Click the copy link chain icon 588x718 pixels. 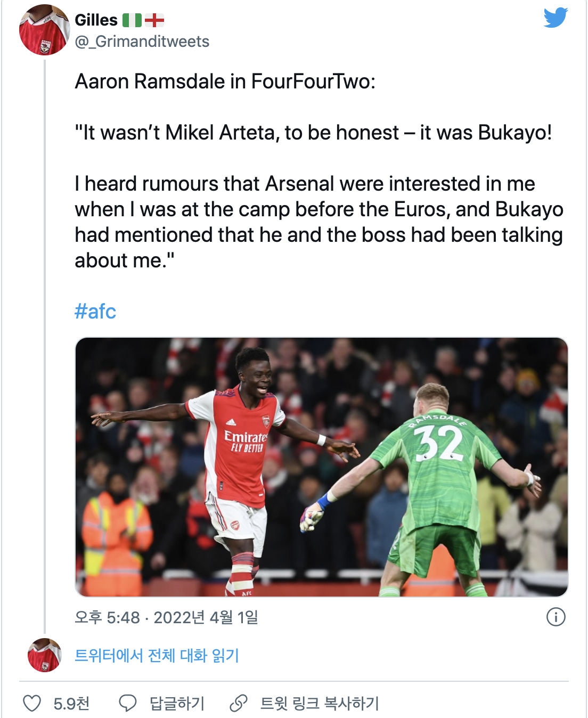[238, 703]
